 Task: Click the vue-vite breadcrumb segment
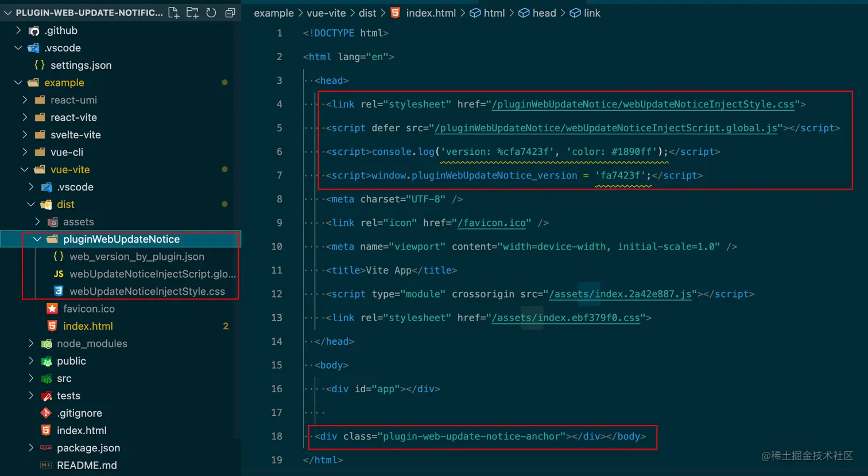click(326, 13)
